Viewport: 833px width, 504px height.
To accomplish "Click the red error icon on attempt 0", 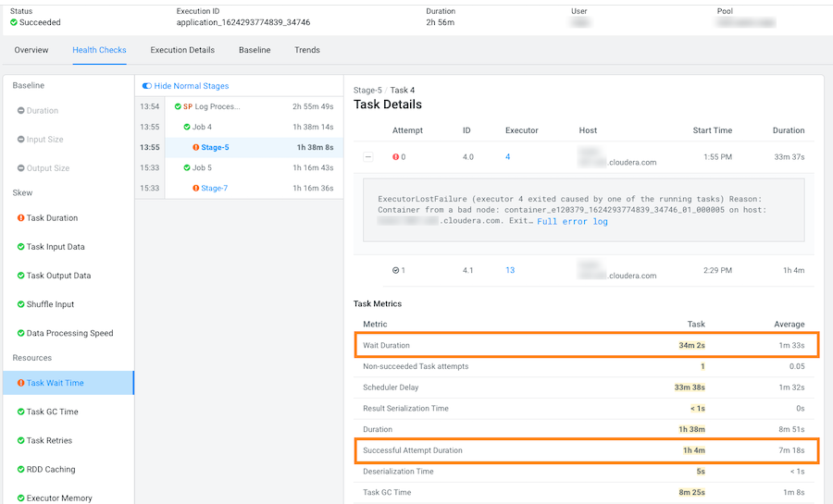I will 395,157.
